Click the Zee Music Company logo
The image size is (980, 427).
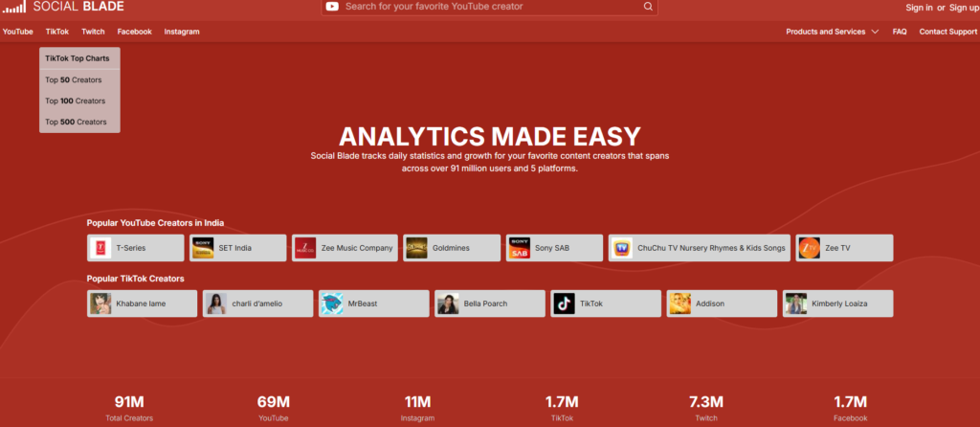click(x=305, y=248)
